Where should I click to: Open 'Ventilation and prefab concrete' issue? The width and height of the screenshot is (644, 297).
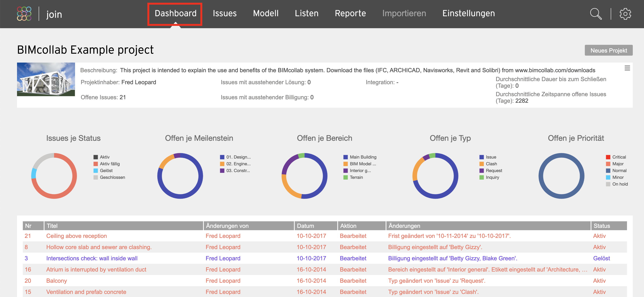point(86,292)
